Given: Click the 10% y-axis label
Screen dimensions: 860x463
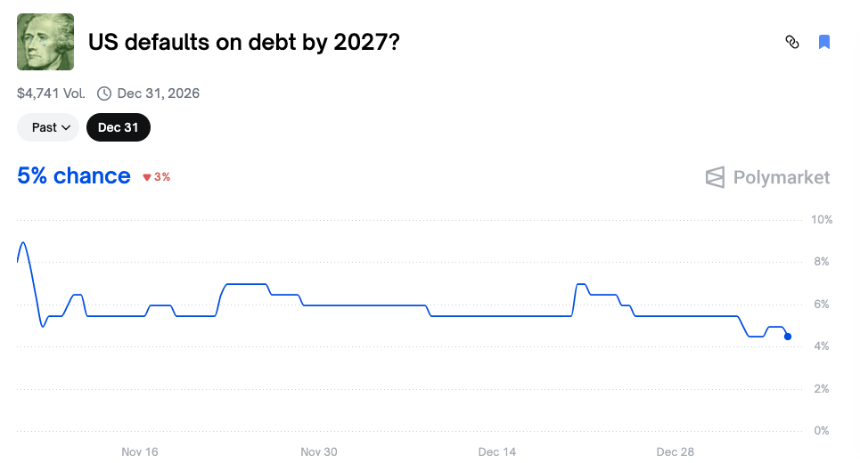Looking at the screenshot, I should 821,219.
